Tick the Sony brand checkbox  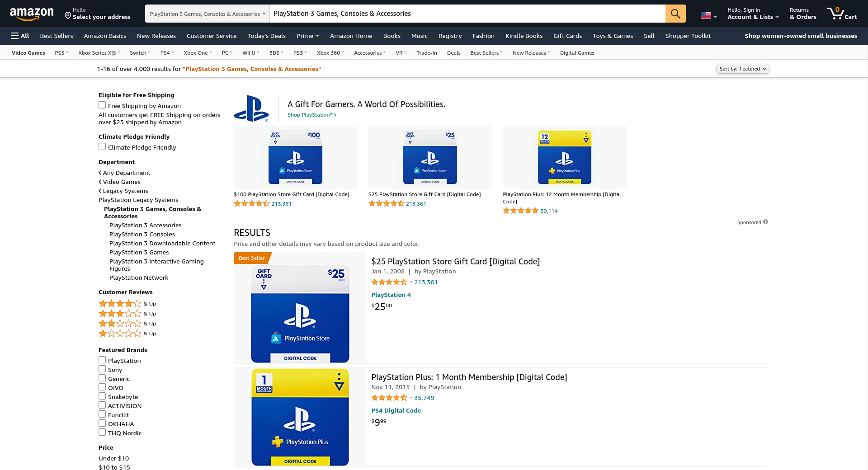pyautogui.click(x=102, y=369)
